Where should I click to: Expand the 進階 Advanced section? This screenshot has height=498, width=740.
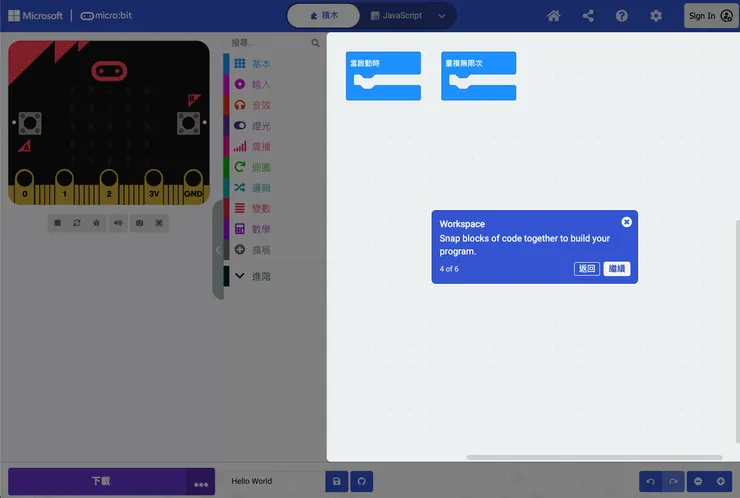coord(274,276)
